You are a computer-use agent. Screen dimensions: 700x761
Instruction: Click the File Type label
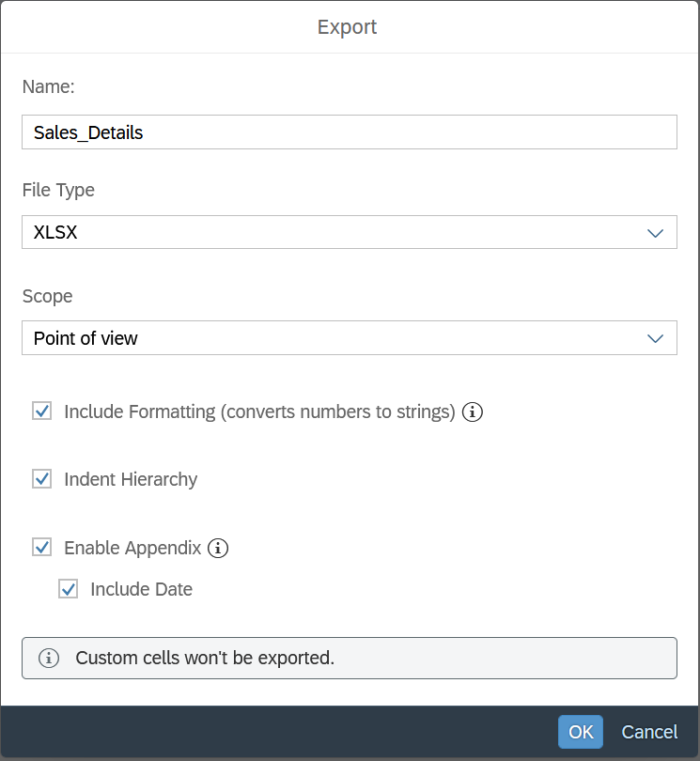pos(58,190)
